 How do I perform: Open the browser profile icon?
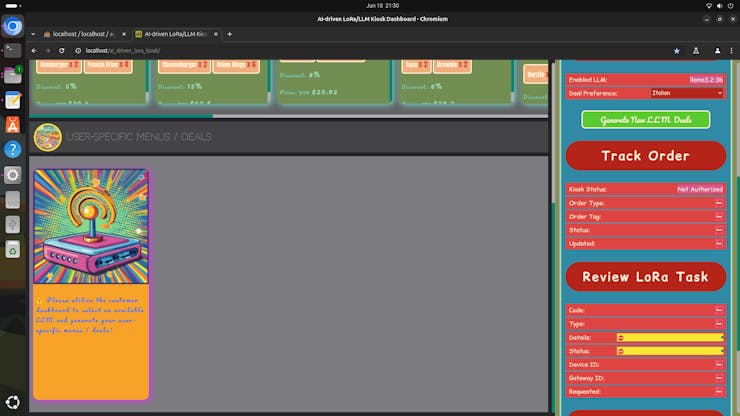[717, 51]
